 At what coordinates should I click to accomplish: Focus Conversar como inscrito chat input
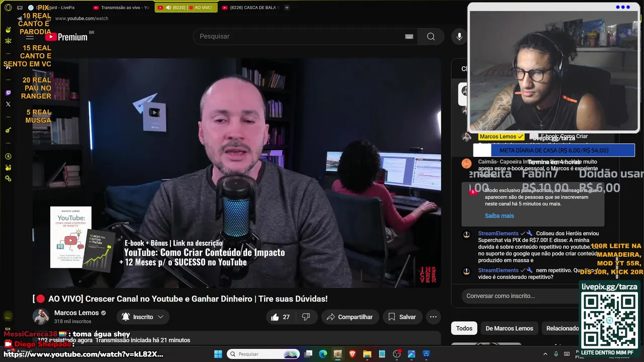521,296
